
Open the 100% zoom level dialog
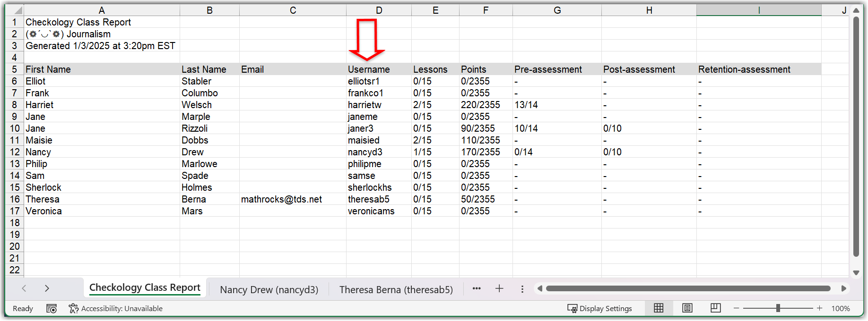(x=841, y=309)
